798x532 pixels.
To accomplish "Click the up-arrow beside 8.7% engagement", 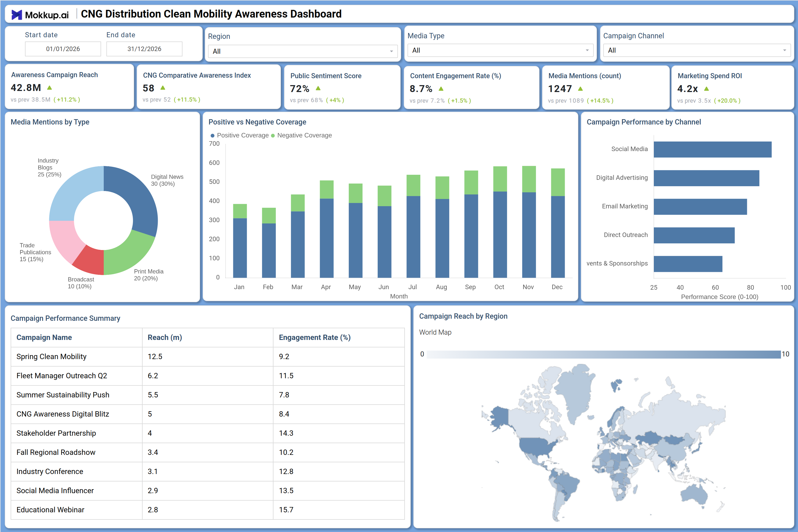I will pos(441,89).
